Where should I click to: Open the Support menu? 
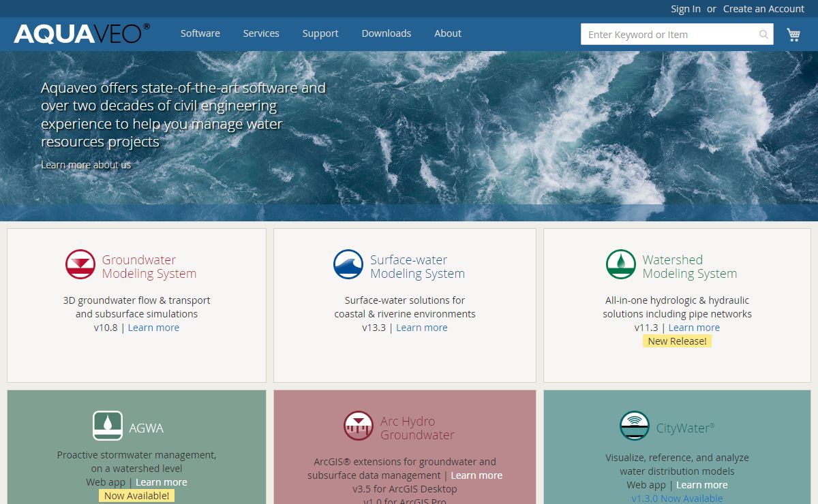(x=320, y=33)
